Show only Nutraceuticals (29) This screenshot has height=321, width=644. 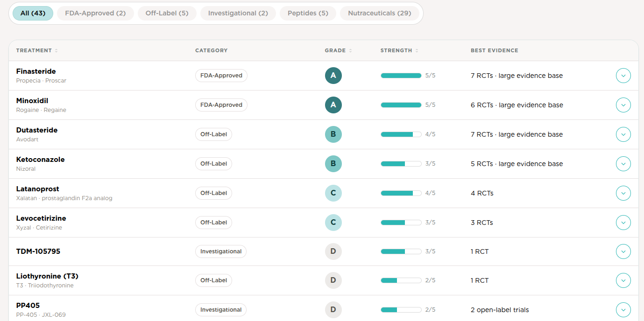coord(380,13)
